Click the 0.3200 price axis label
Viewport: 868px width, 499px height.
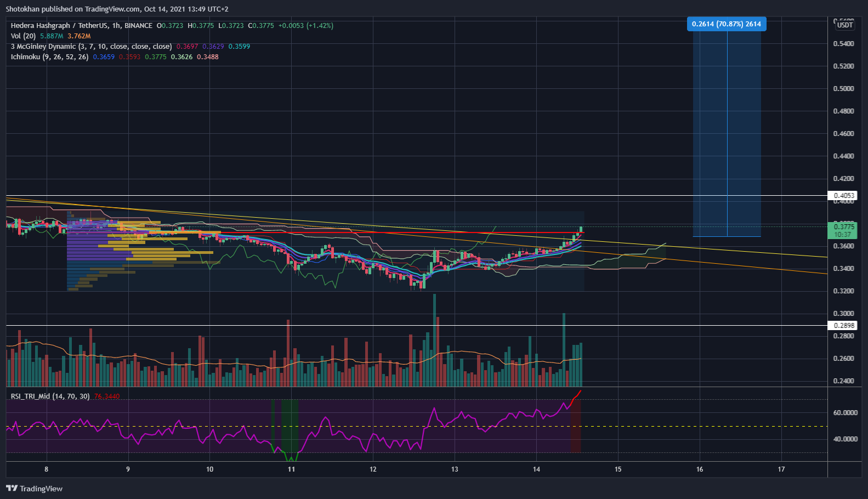coord(843,291)
